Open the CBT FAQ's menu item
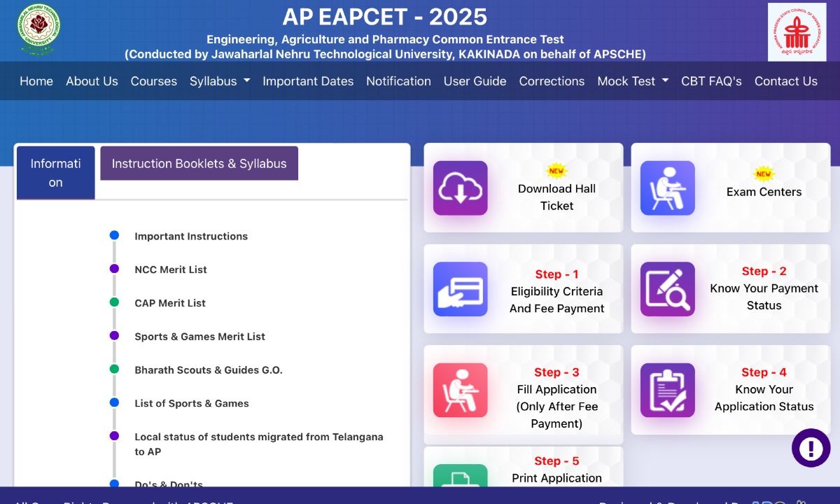This screenshot has width=840, height=504. click(711, 81)
